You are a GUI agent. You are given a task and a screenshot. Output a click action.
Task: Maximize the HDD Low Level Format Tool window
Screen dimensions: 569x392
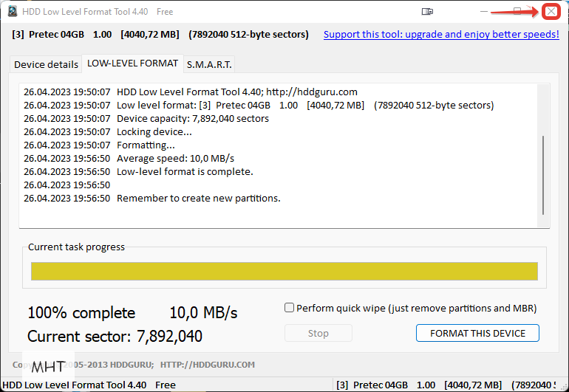pos(517,12)
